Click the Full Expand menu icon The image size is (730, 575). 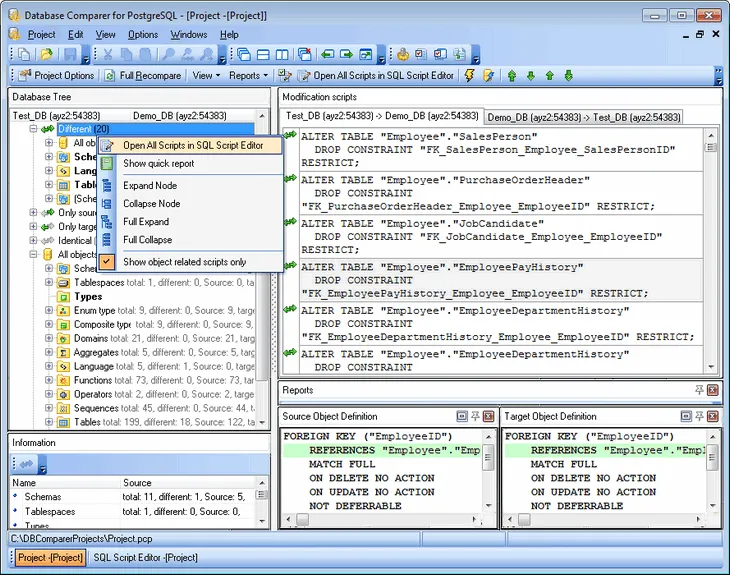pyautogui.click(x=108, y=222)
